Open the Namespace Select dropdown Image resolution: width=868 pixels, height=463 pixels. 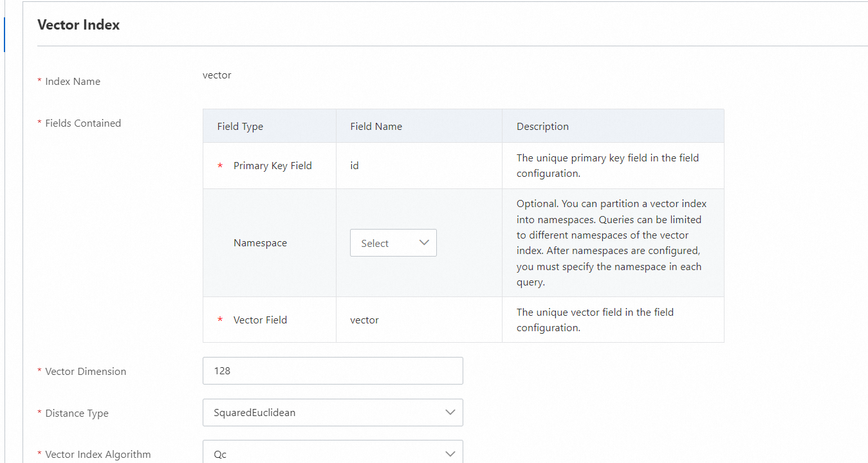[x=393, y=243]
